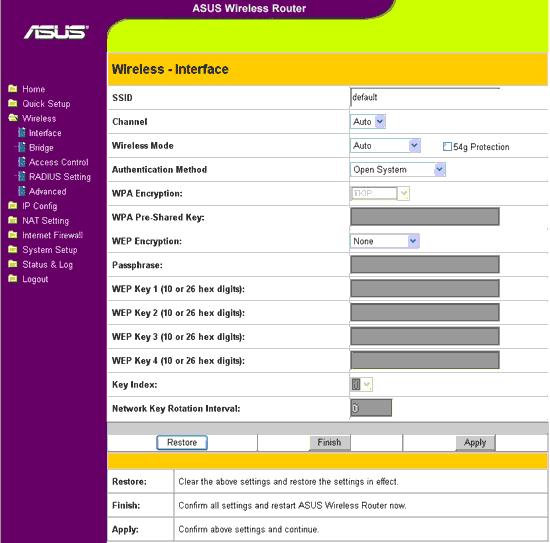Viewport: 550px width, 543px height.
Task: Click the WEP Key 3 field
Action: pos(425,336)
